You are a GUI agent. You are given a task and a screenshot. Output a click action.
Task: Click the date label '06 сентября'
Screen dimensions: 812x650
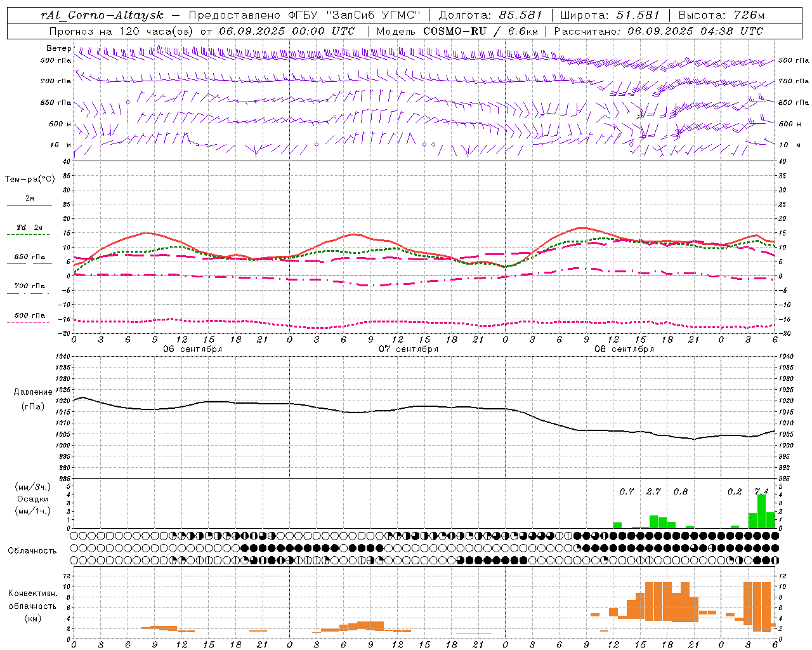(193, 349)
